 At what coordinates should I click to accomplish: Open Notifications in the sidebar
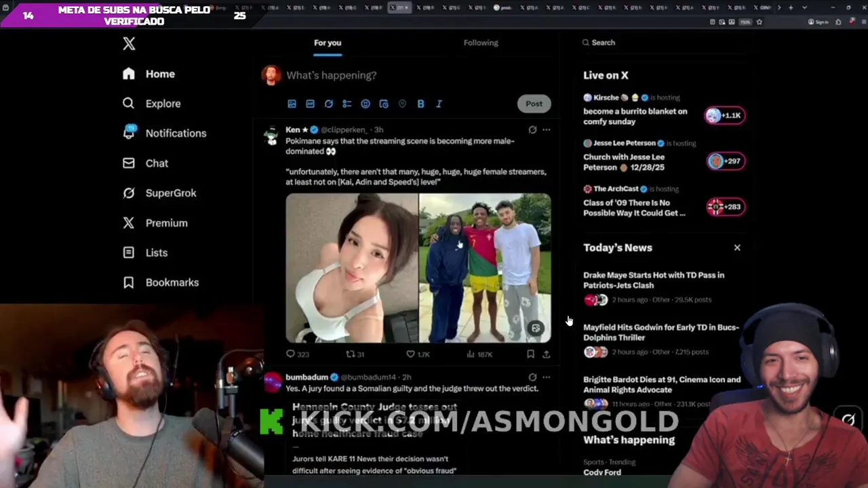tap(164, 134)
